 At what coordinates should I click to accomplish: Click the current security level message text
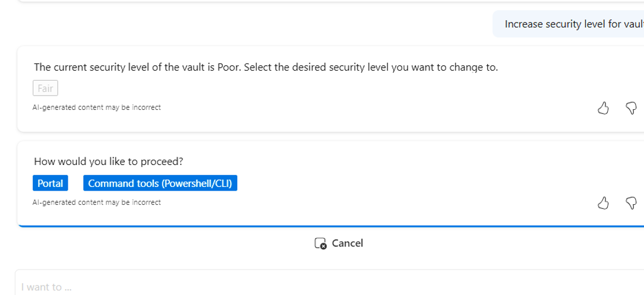(266, 67)
